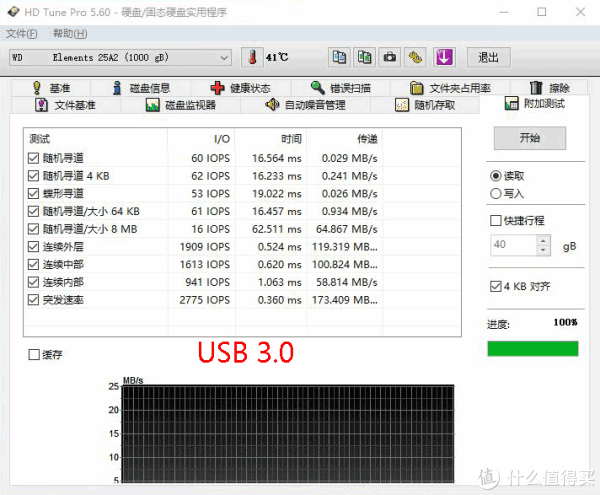Increase gB value with up stepper arrow

543,240
